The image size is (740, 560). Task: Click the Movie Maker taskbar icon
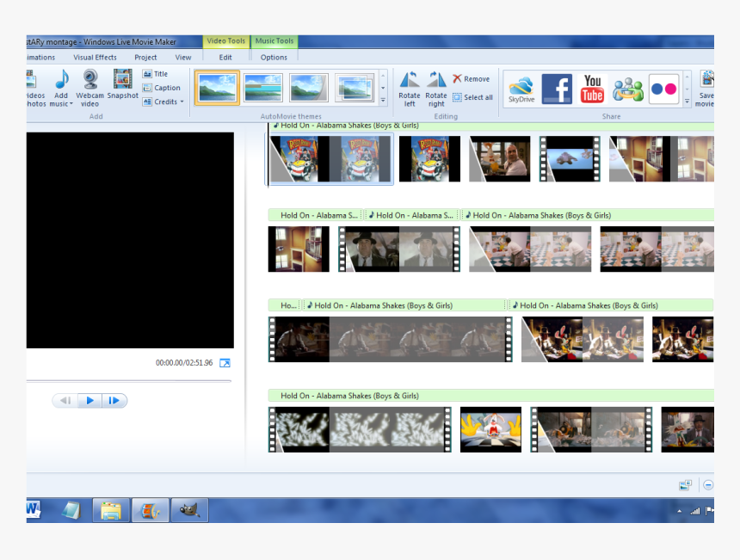150,510
